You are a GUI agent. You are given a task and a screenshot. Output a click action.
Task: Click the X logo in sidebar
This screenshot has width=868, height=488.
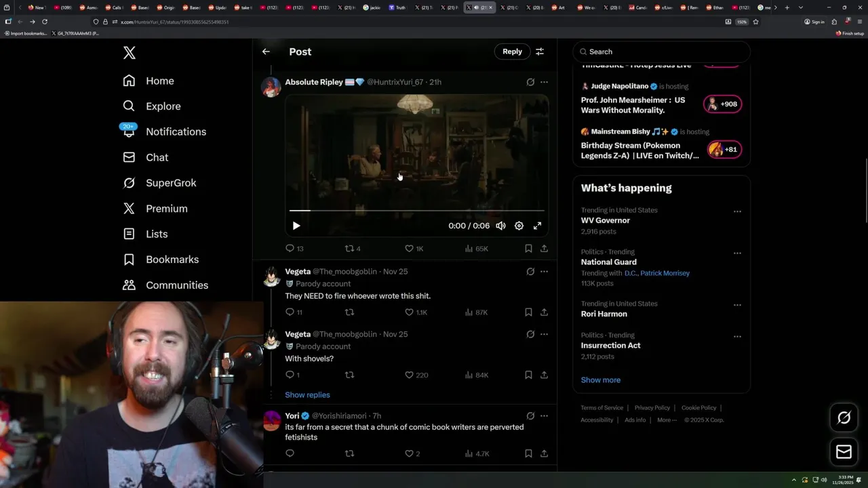[x=130, y=53]
